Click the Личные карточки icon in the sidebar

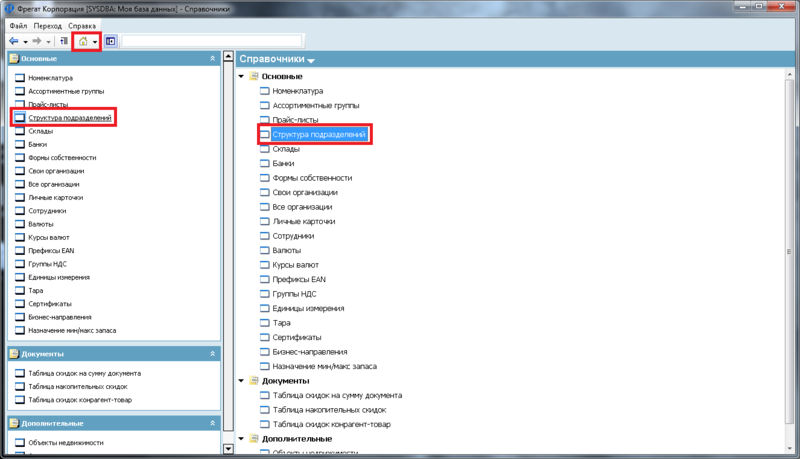(20, 197)
